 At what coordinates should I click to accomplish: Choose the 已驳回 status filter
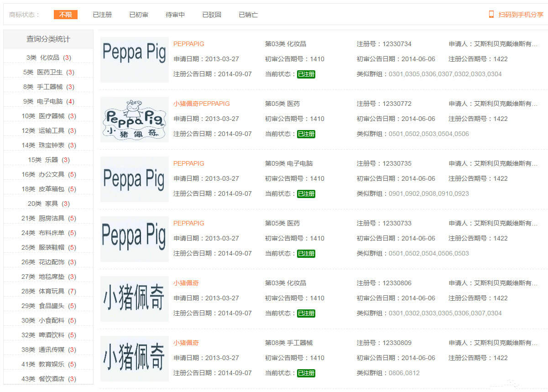[x=212, y=15]
